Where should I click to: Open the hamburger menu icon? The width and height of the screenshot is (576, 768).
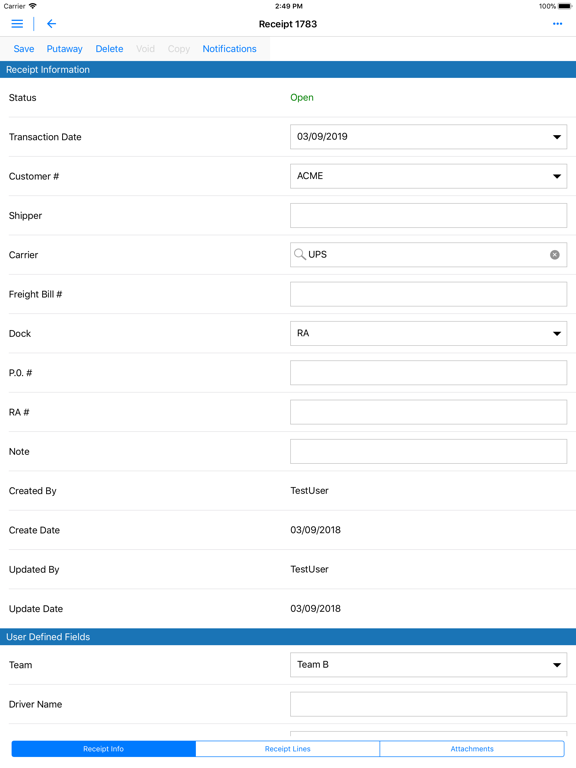[17, 24]
